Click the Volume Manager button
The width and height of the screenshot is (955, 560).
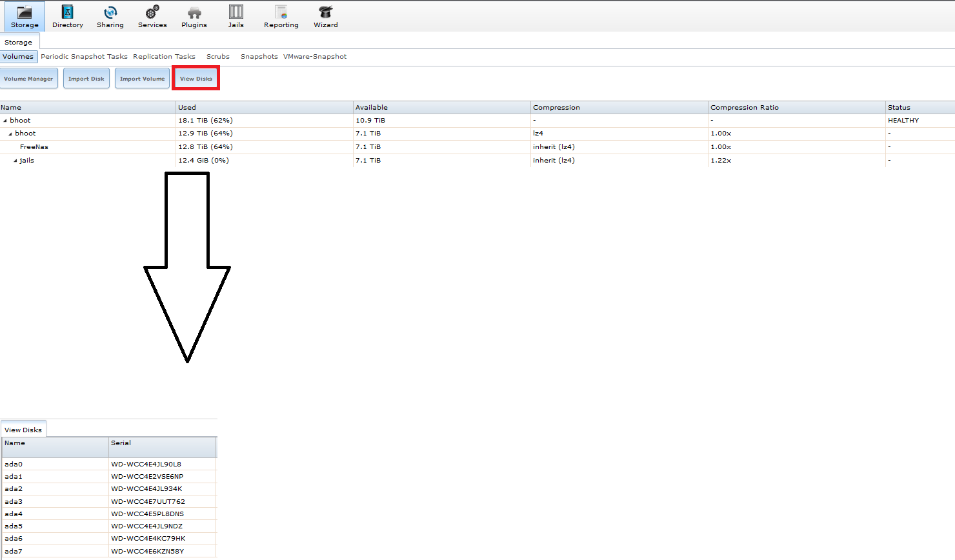pyautogui.click(x=28, y=79)
